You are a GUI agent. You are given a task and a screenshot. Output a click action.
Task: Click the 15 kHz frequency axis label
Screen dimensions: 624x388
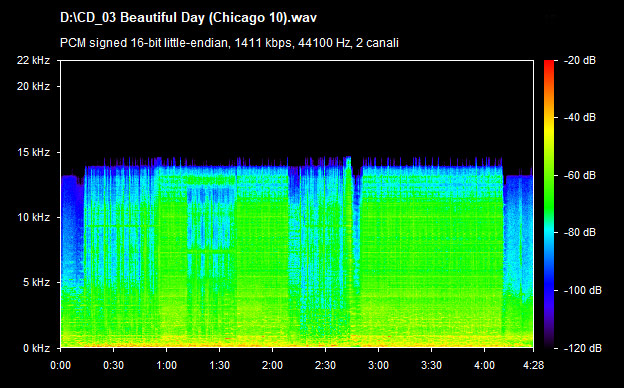[33, 152]
